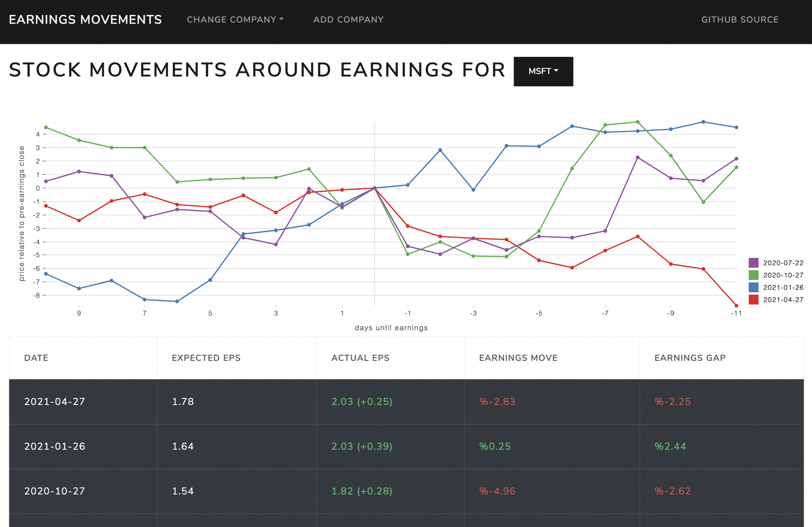Click the 2020-07-22 legend label
Viewport: 812px width, 527px height.
[783, 263]
